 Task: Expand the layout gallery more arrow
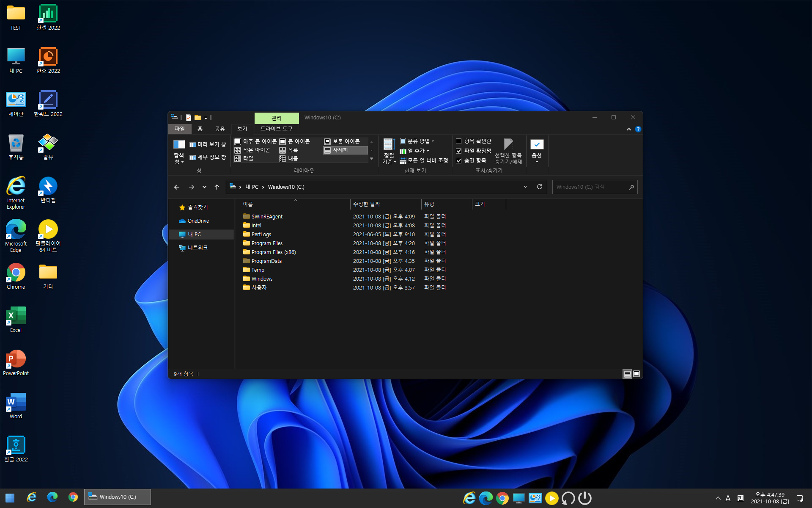tap(372, 159)
